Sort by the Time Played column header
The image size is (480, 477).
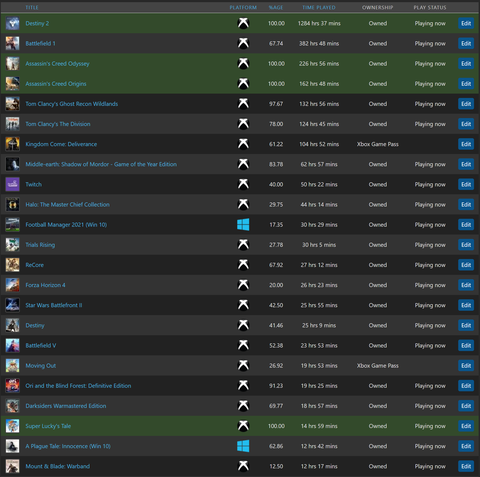click(x=319, y=7)
